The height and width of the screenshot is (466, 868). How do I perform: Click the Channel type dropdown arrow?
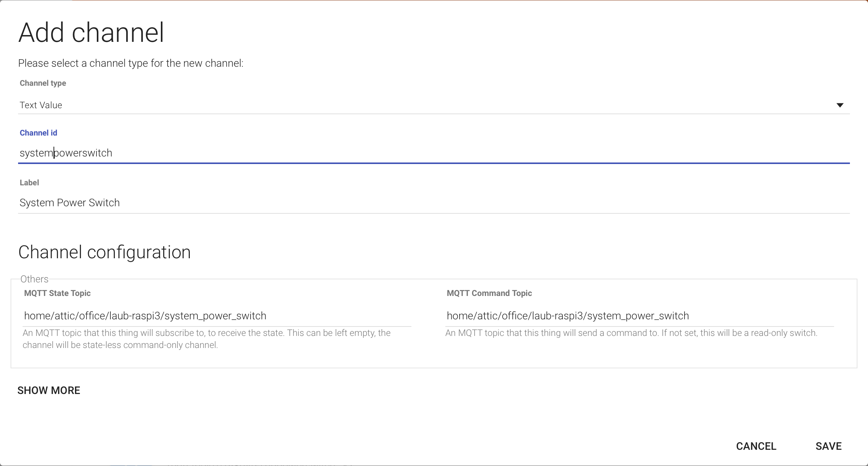(x=840, y=105)
